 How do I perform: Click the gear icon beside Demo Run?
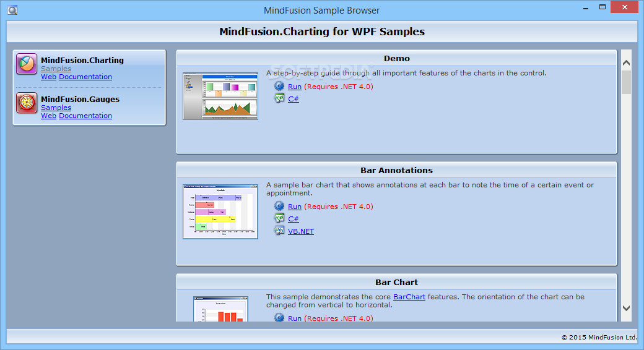pos(279,86)
